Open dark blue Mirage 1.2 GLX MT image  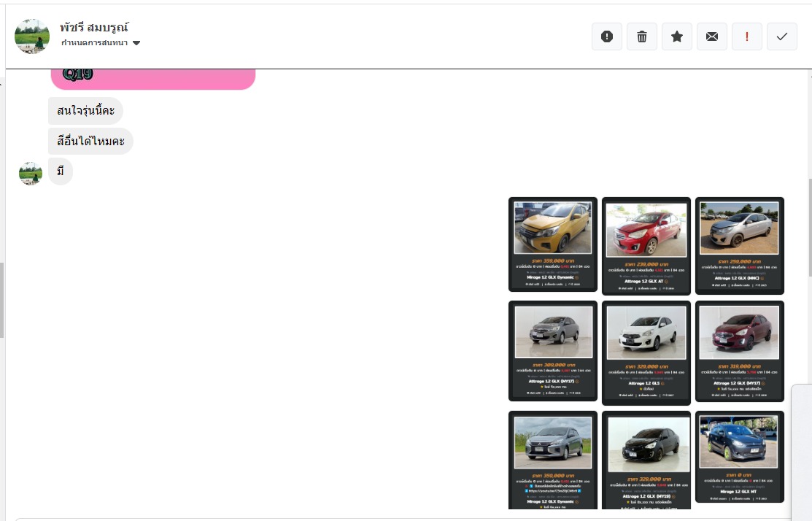point(740,457)
